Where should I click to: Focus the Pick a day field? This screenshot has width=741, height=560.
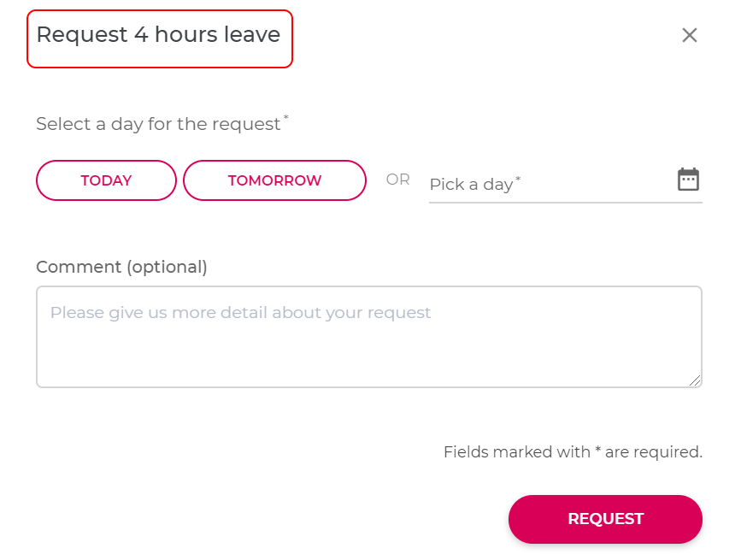click(x=565, y=184)
